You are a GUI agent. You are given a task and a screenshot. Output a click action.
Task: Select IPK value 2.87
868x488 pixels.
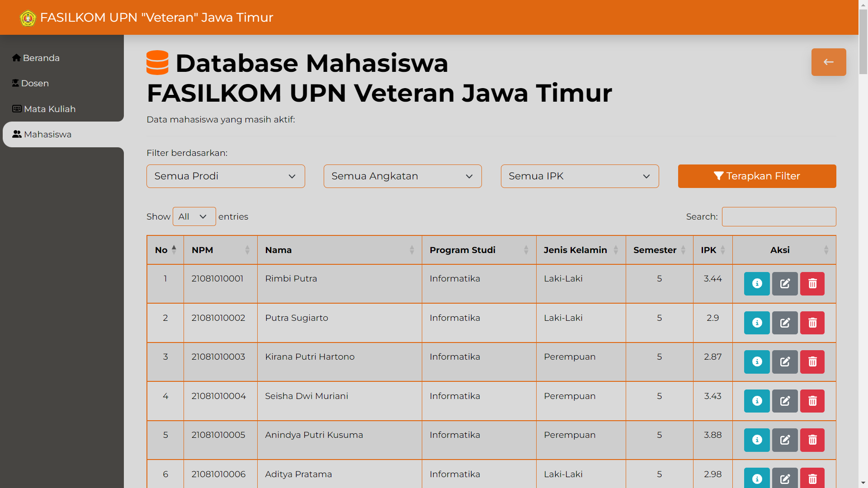click(x=713, y=357)
